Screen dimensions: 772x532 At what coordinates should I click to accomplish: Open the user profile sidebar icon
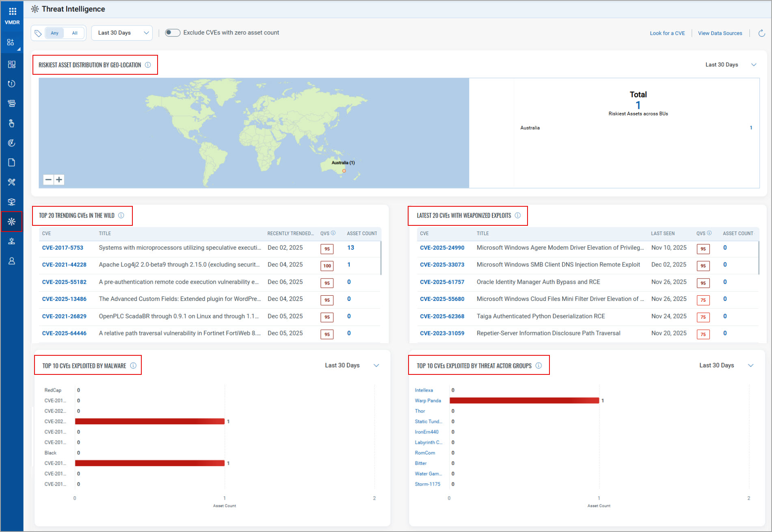(x=12, y=261)
